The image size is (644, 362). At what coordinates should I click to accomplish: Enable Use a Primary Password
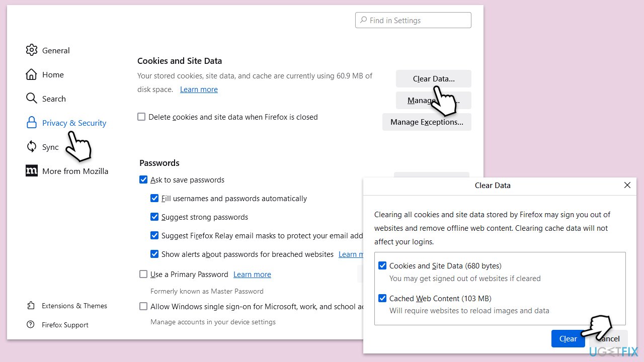click(x=143, y=274)
